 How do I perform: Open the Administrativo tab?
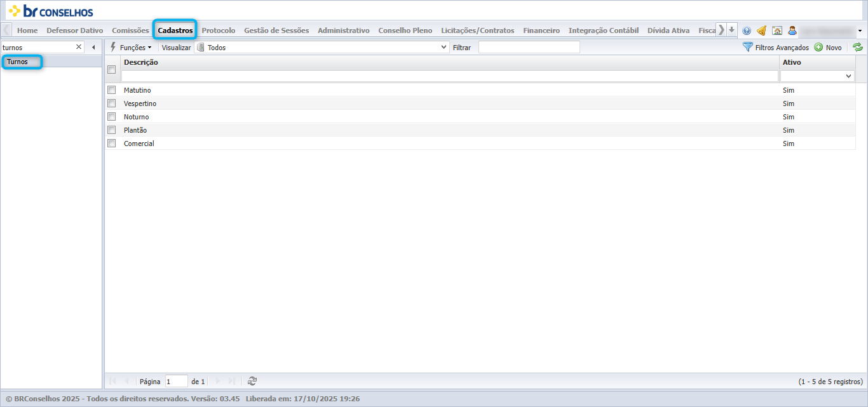[x=344, y=30]
